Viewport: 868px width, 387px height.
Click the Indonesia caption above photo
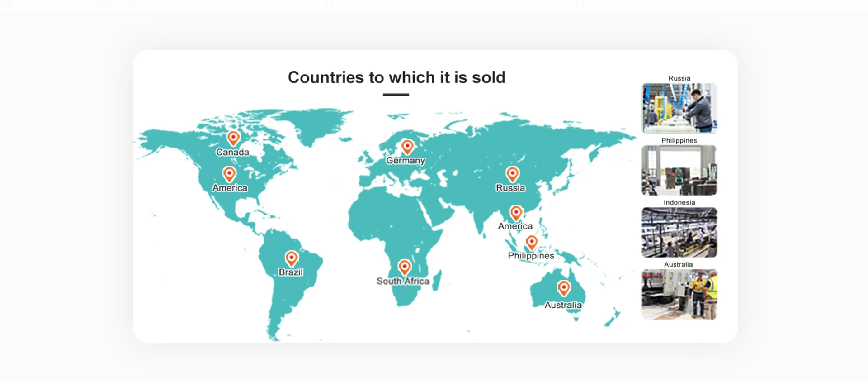point(679,202)
